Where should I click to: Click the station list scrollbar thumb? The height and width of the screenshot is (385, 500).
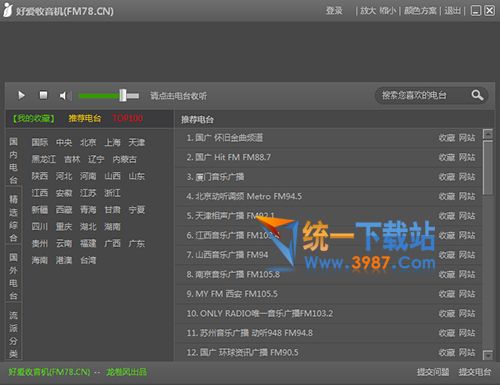click(488, 167)
